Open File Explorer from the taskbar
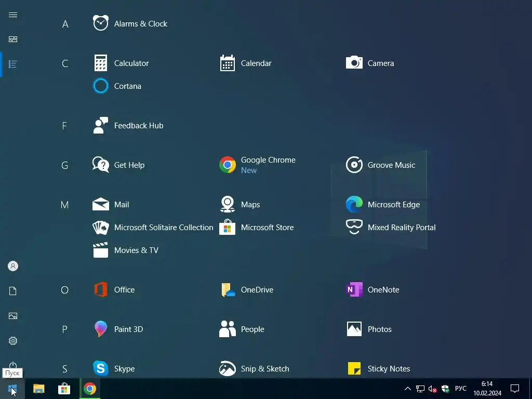This screenshot has width=532, height=399. (x=38, y=389)
